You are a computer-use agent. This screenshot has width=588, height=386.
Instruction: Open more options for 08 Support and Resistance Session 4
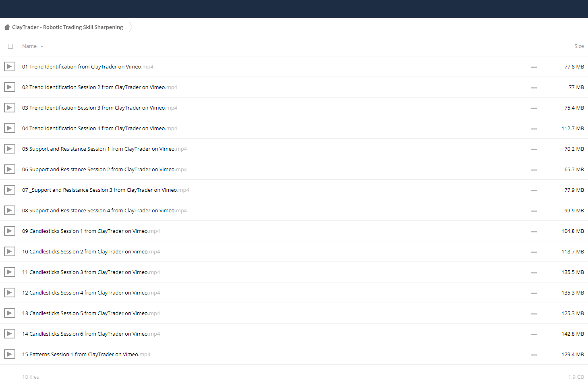coord(534,211)
